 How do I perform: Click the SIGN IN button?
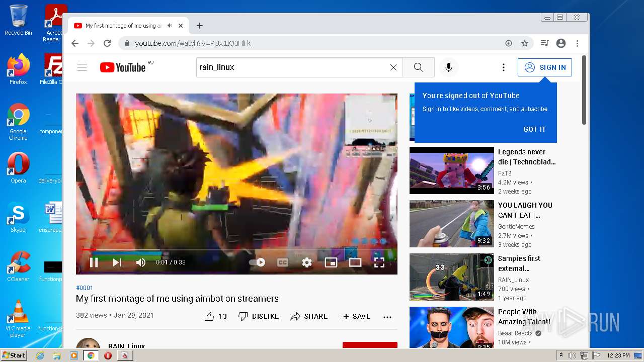545,67
